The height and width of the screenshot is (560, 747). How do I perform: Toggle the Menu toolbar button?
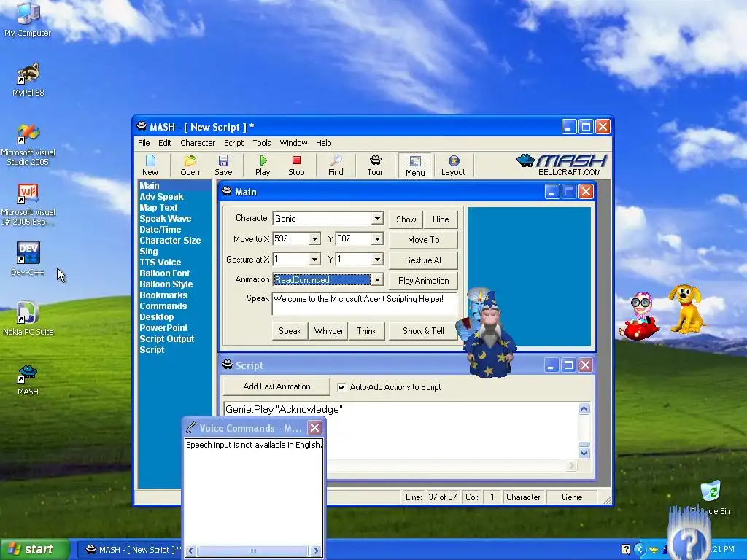[x=415, y=166]
